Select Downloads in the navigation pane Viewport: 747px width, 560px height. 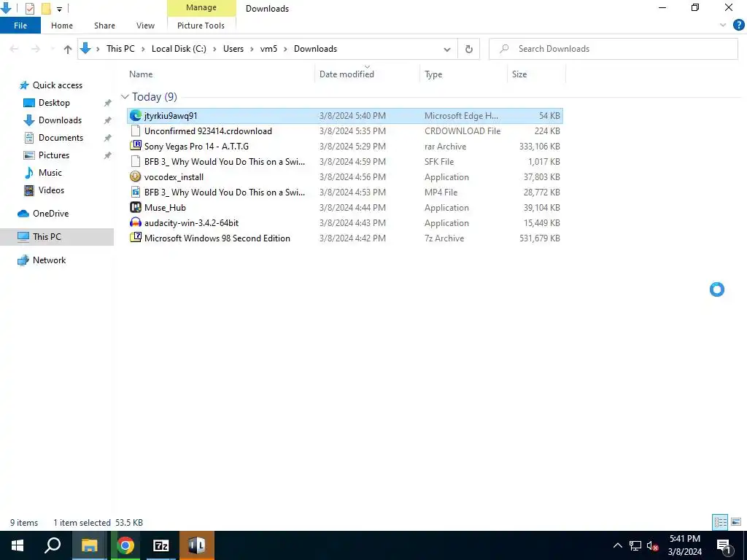[60, 120]
